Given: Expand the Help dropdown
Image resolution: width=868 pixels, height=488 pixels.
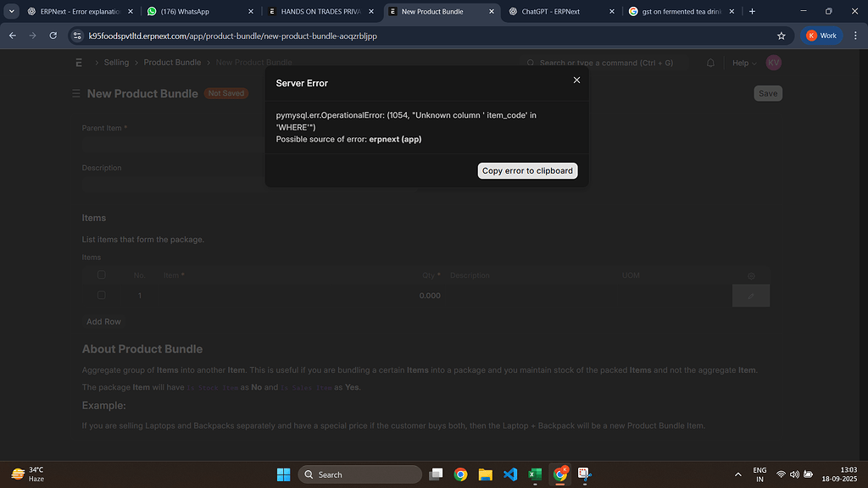Looking at the screenshot, I should [x=744, y=63].
